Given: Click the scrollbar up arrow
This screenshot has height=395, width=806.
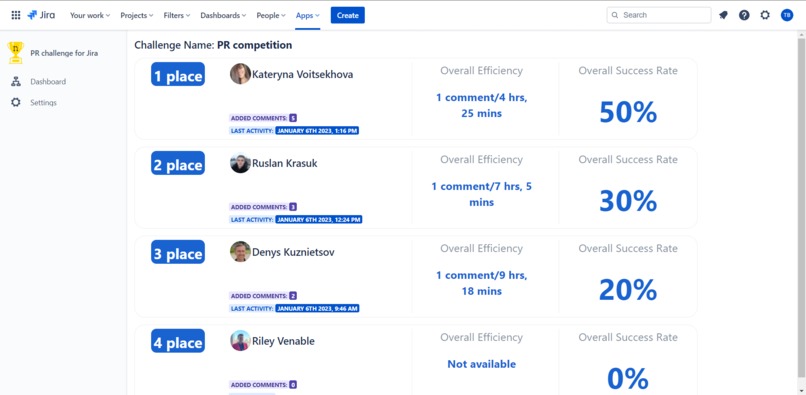Looking at the screenshot, I should 801,34.
